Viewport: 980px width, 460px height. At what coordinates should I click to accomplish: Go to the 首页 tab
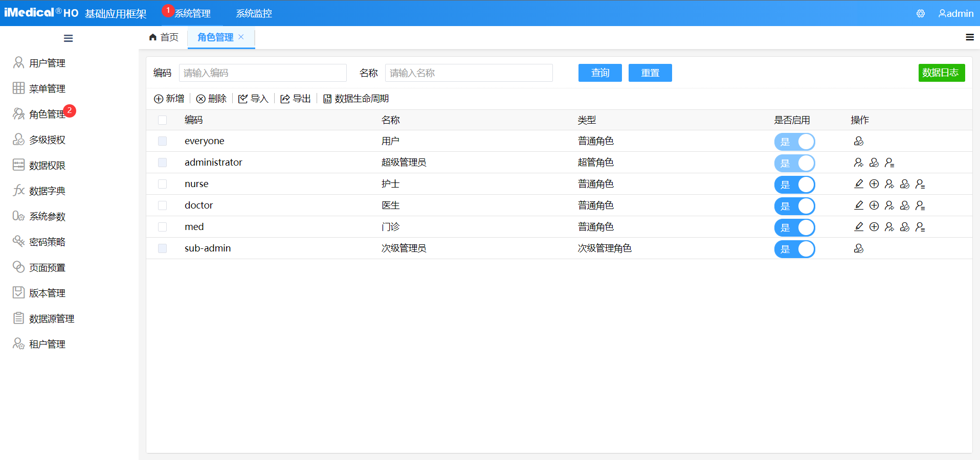pyautogui.click(x=163, y=37)
